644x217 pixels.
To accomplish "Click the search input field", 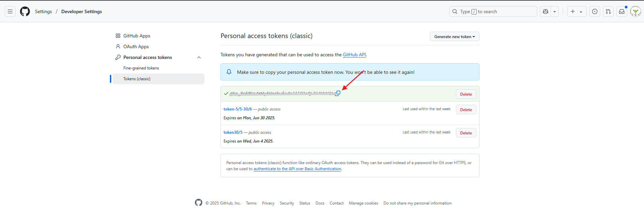I will [x=493, y=11].
